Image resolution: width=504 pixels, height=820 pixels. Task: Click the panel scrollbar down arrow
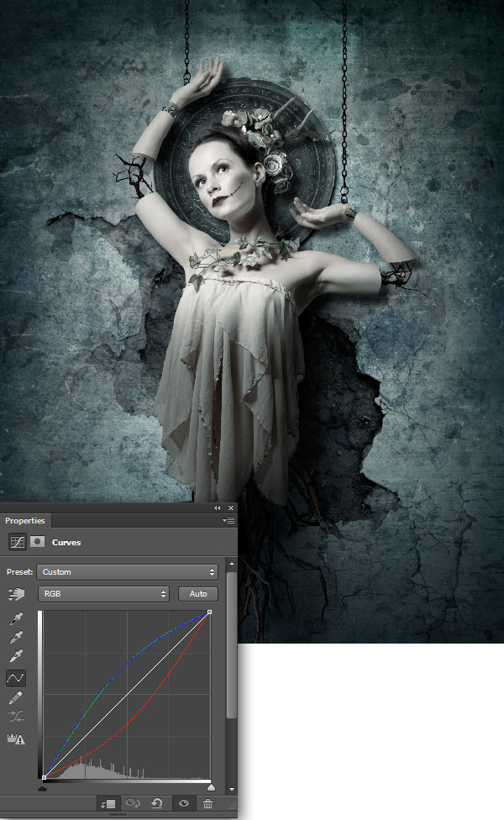point(232,790)
